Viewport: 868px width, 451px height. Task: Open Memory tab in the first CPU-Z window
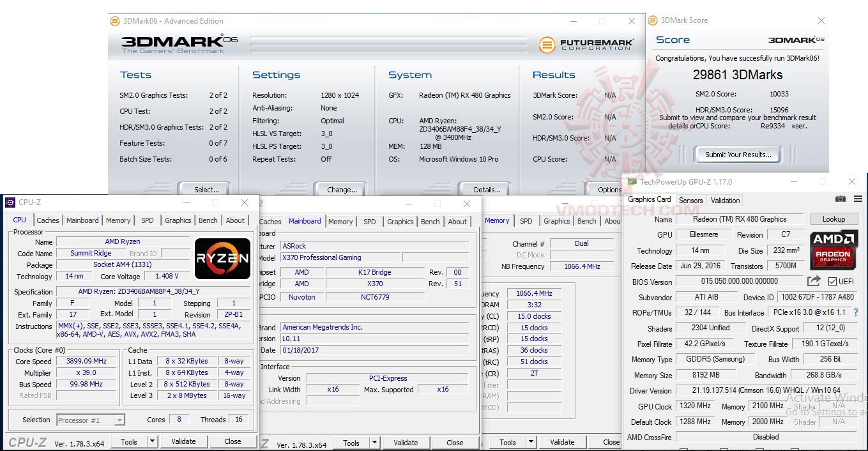click(x=118, y=220)
